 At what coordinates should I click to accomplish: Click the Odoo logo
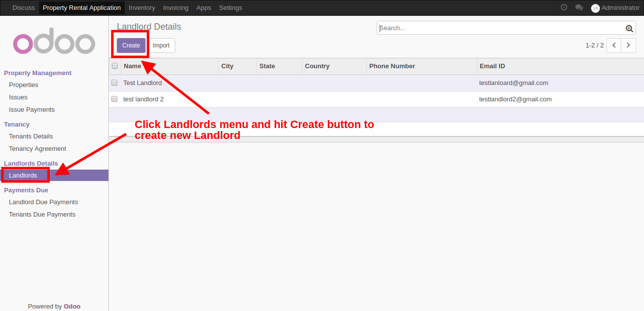pyautogui.click(x=54, y=44)
